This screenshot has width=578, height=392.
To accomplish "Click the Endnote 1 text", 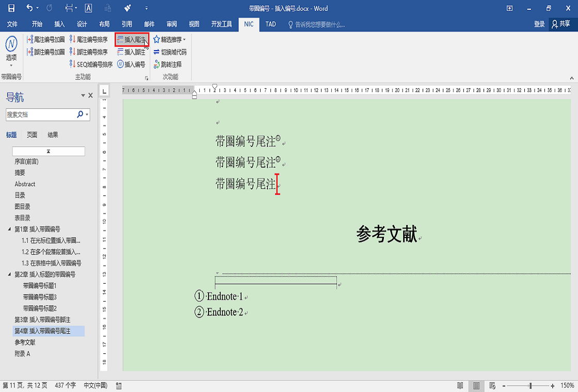I will tap(224, 297).
